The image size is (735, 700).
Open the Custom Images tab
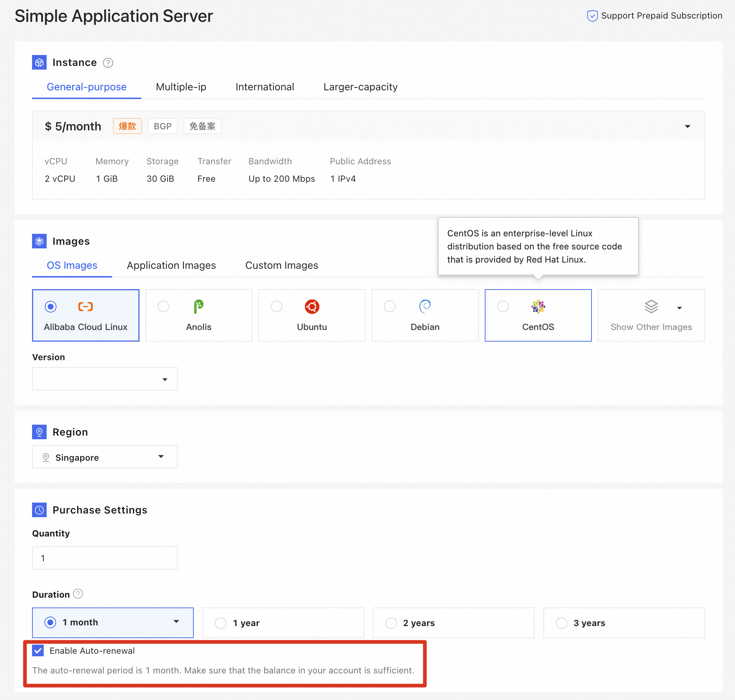coord(282,265)
